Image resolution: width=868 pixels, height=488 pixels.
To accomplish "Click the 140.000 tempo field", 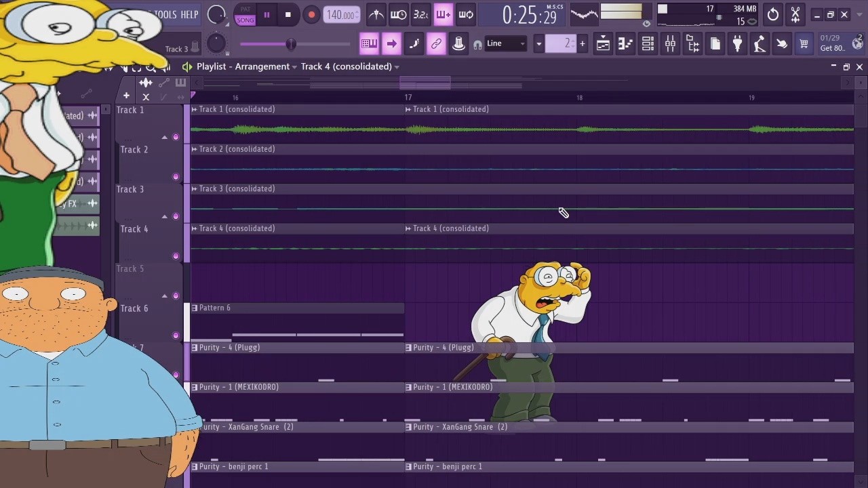I will pyautogui.click(x=341, y=14).
